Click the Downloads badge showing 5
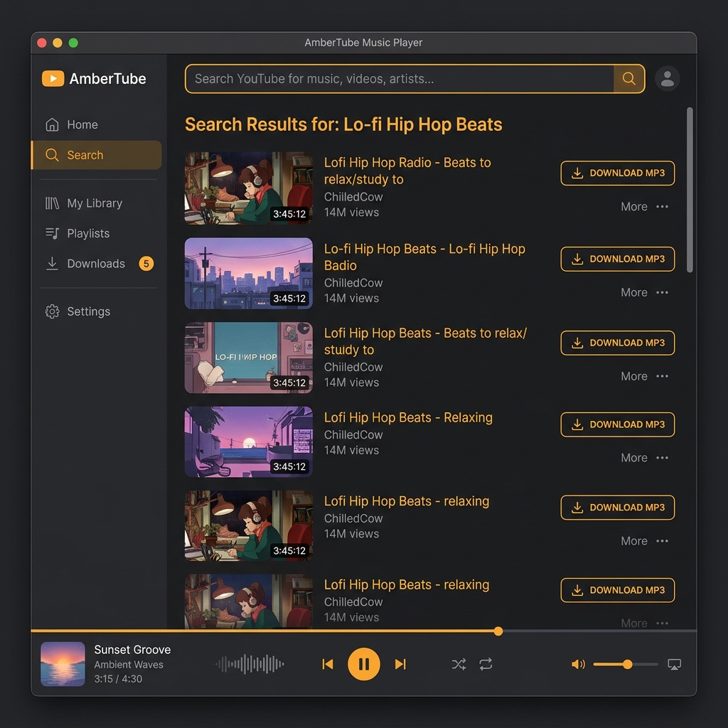The height and width of the screenshot is (728, 728). tap(146, 264)
